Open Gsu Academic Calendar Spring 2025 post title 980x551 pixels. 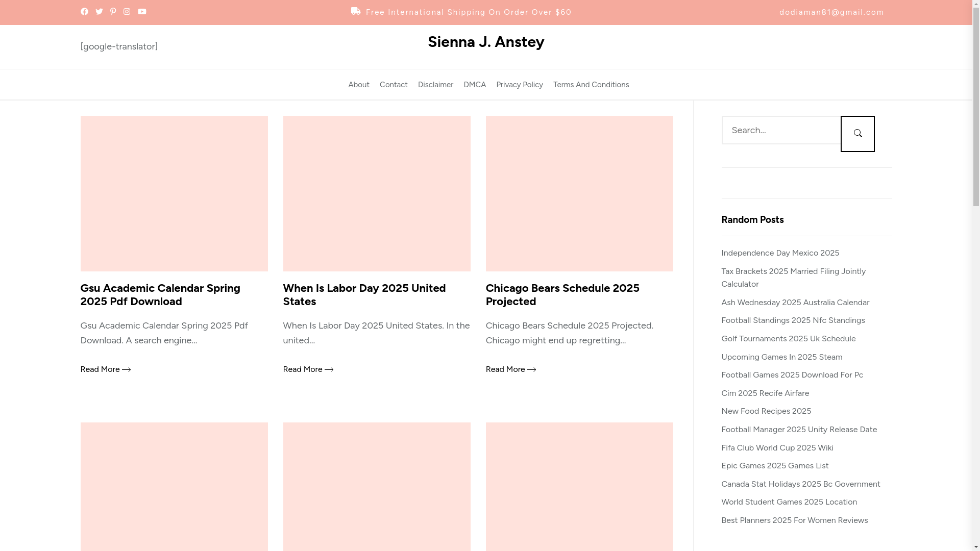click(160, 294)
